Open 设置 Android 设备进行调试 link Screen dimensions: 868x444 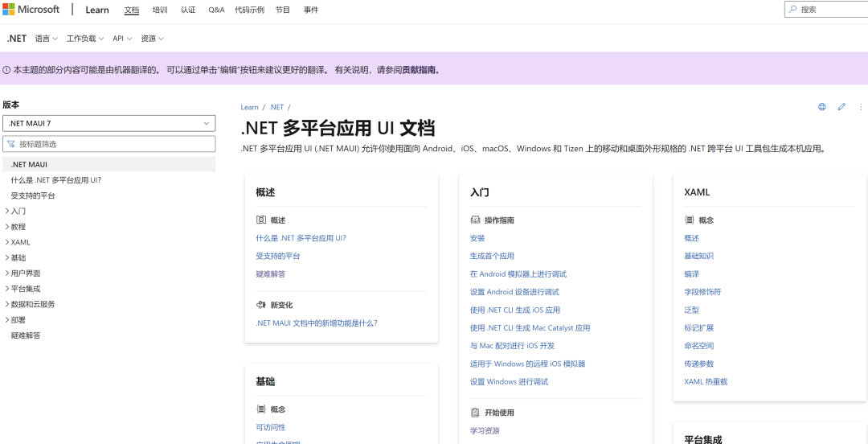514,292
